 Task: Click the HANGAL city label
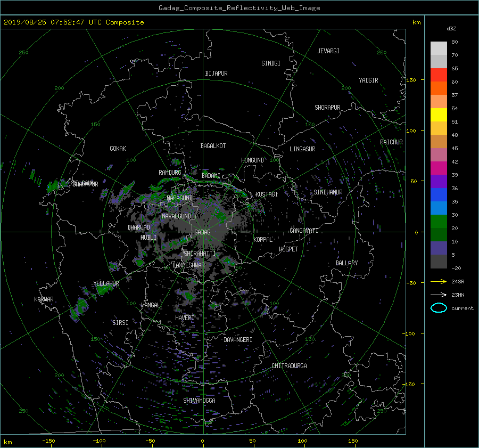pos(150,305)
